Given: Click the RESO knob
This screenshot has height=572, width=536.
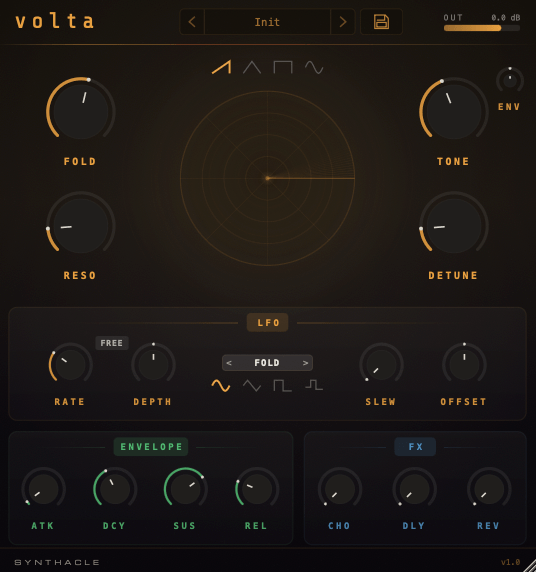Looking at the screenshot, I should click(x=81, y=225).
